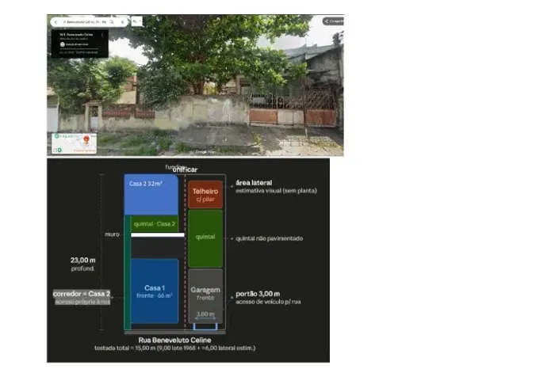This screenshot has height=392, width=555.
Task: Click the 'quintal não pavimentado' annotation
Action: tap(269, 238)
